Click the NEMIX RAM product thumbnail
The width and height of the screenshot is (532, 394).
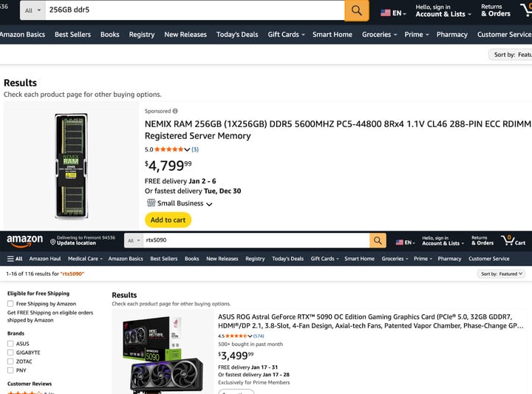point(71,165)
